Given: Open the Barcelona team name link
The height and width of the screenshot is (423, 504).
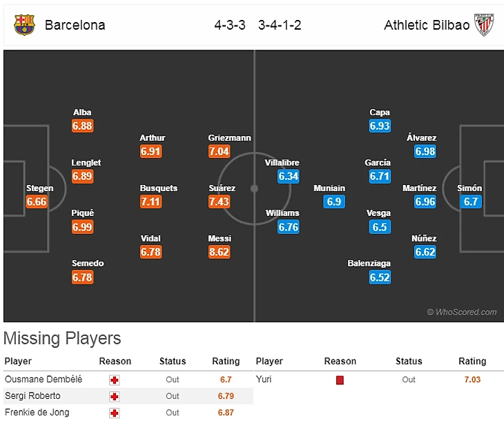Looking at the screenshot, I should coord(75,26).
